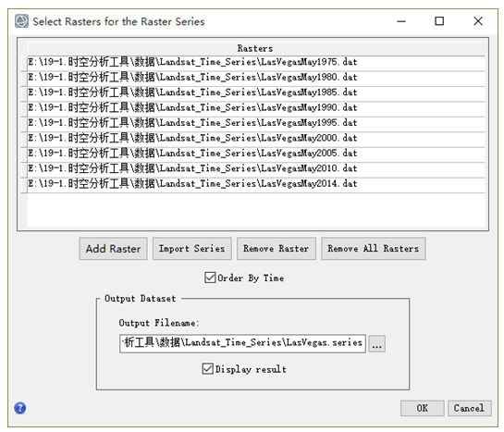The height and width of the screenshot is (432, 504).
Task: Select the LasVegasMay1990.dat raster row
Action: pyautogui.click(x=256, y=108)
